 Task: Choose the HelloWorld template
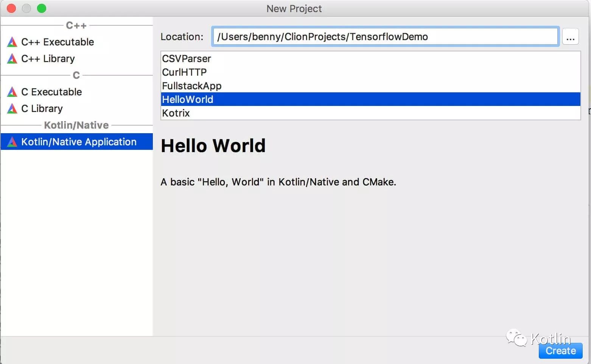(371, 100)
